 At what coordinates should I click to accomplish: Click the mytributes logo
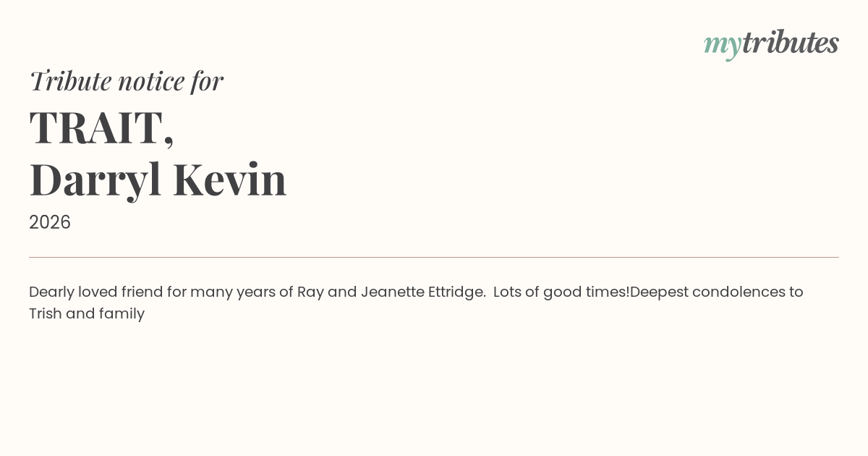point(771,43)
